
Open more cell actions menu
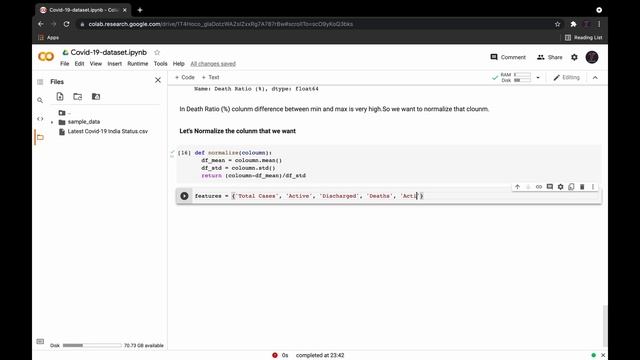(593, 187)
